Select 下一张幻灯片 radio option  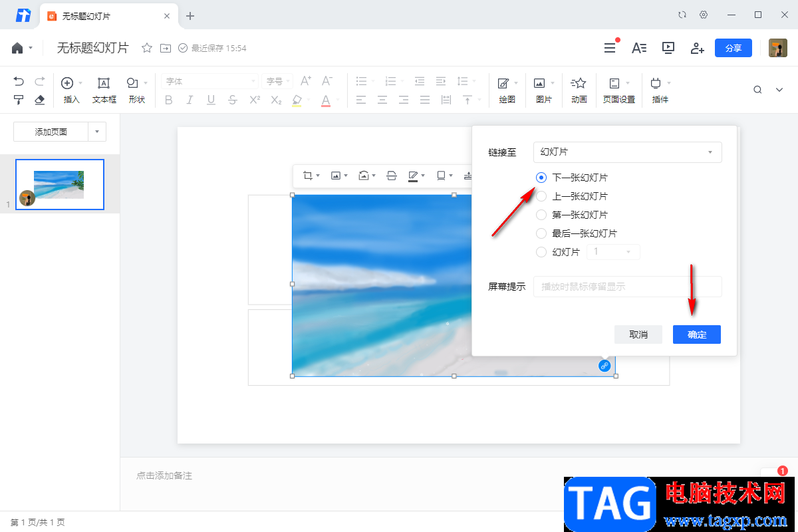[541, 178]
